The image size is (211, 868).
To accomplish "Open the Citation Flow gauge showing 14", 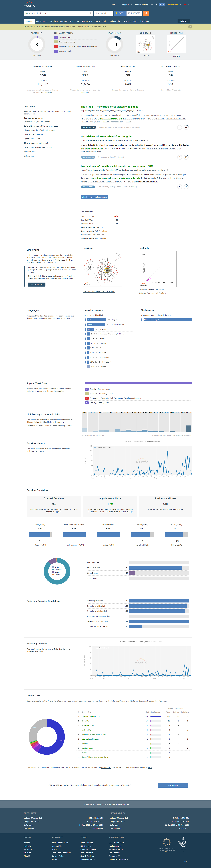I will pyautogui.click(x=114, y=44).
